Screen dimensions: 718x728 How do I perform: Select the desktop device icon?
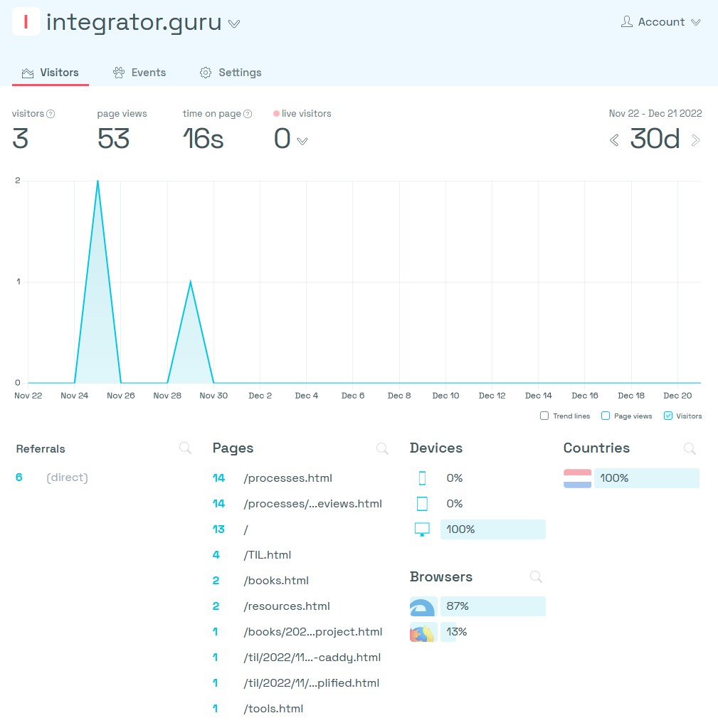(x=422, y=529)
